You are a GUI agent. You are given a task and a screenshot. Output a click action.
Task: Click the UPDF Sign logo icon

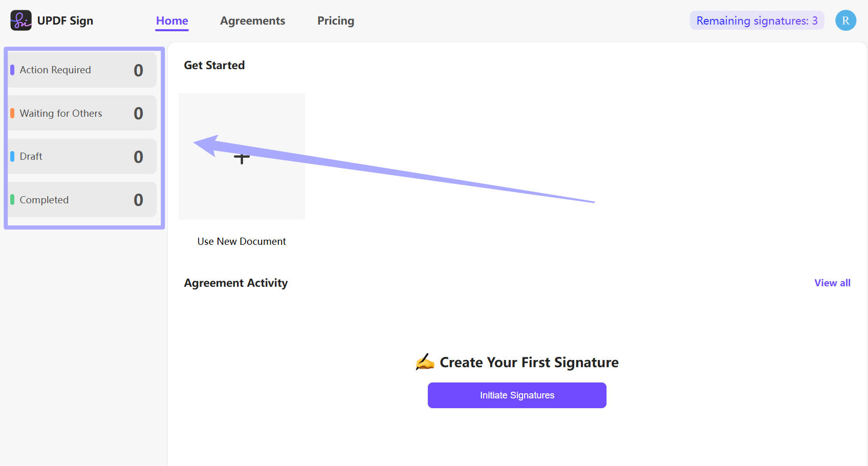tap(20, 20)
